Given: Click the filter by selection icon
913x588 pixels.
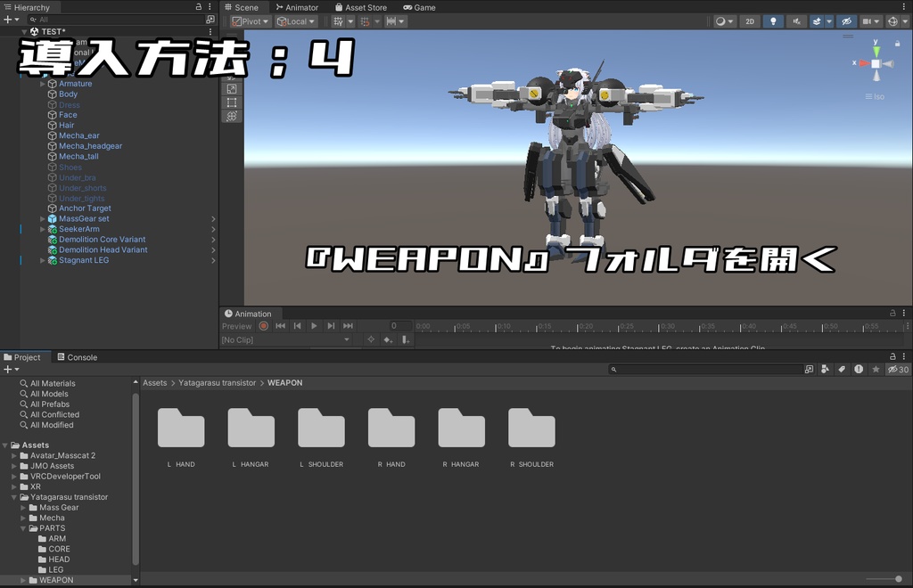Looking at the screenshot, I should point(371,339).
